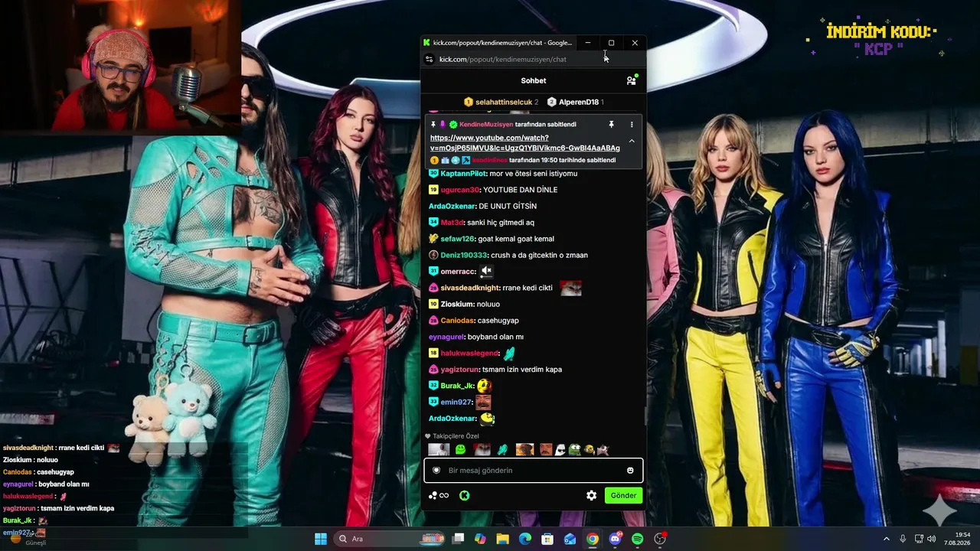Viewport: 980px width, 551px height.
Task: Open the emoji picker in message box
Action: (x=631, y=471)
